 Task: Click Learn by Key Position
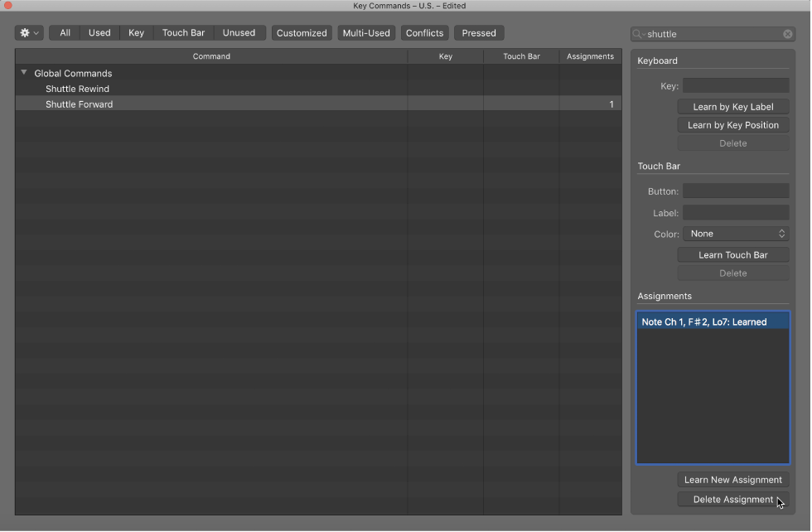click(x=732, y=124)
